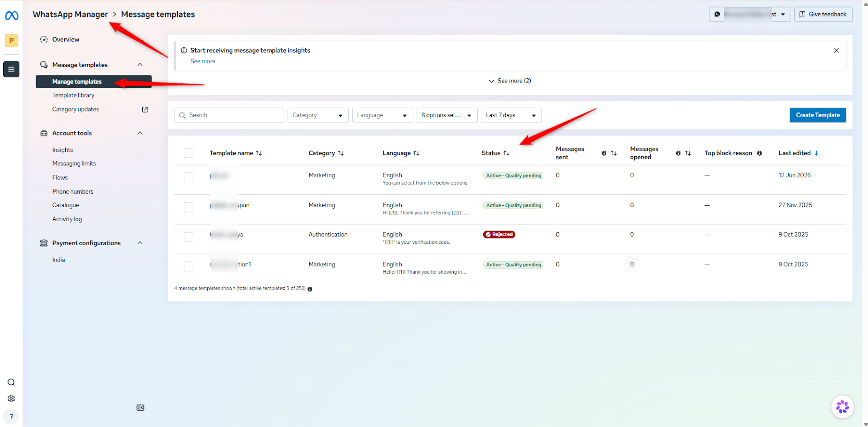Close the template insights banner
Viewport: 868px width, 427px height.
coord(836,50)
